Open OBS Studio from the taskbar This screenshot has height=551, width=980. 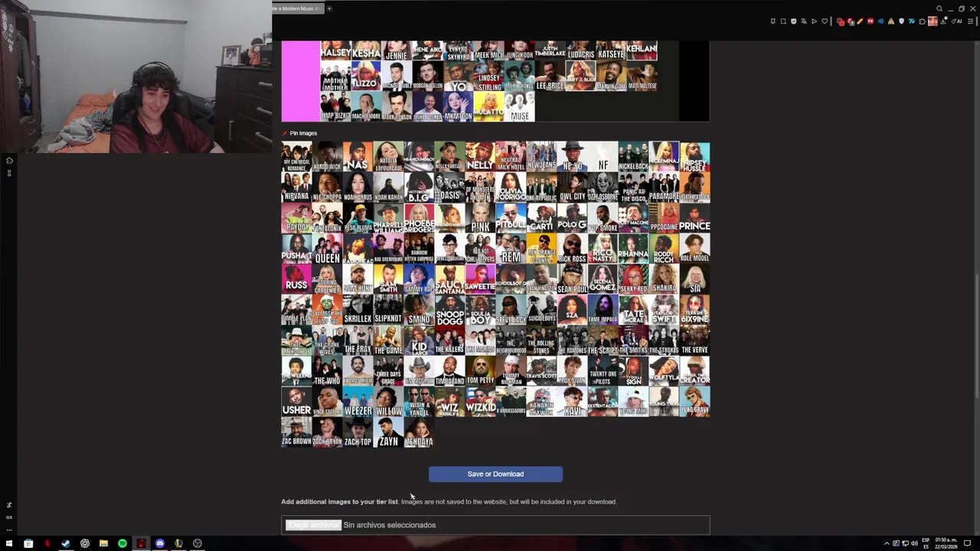198,543
